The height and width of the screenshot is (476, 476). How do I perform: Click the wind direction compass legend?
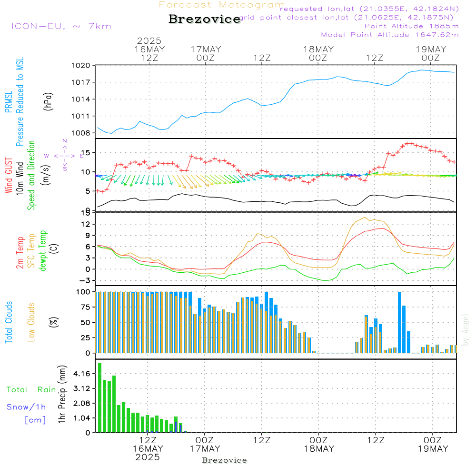pos(64,156)
